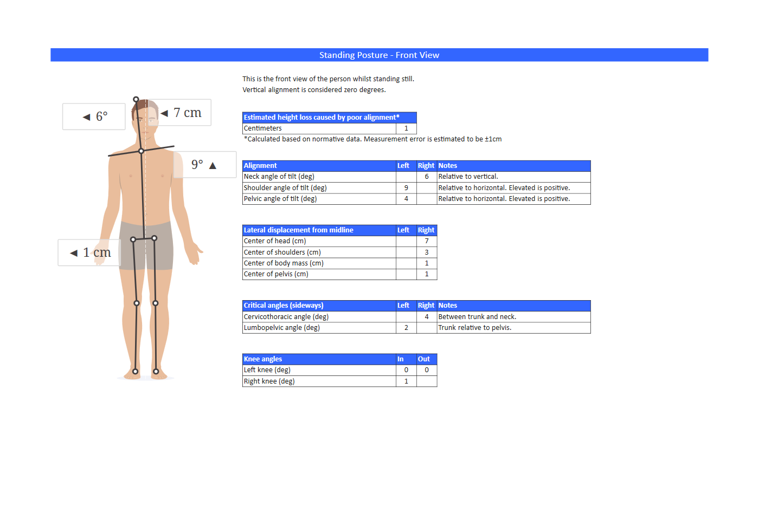Image resolution: width=758 pixels, height=532 pixels.
Task: Click 'Critical angles (sideways)' header
Action: coord(319,306)
